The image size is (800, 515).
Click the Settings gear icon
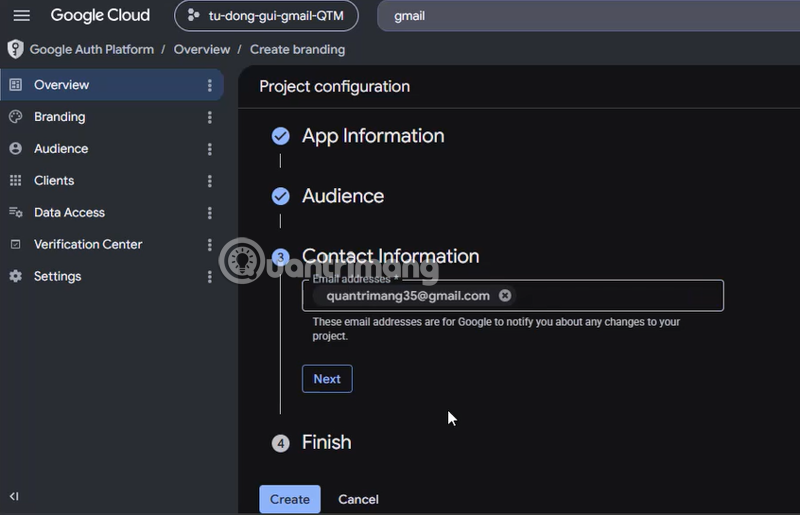click(16, 276)
